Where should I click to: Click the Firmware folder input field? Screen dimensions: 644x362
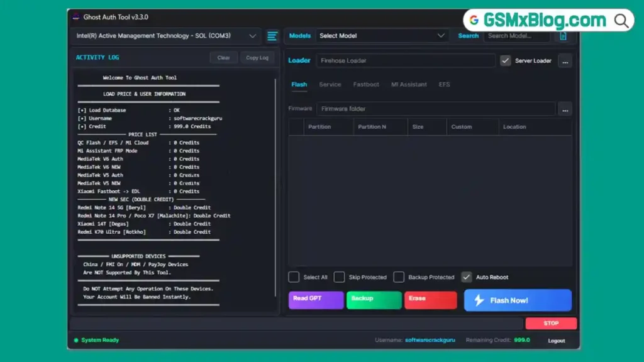pos(435,109)
